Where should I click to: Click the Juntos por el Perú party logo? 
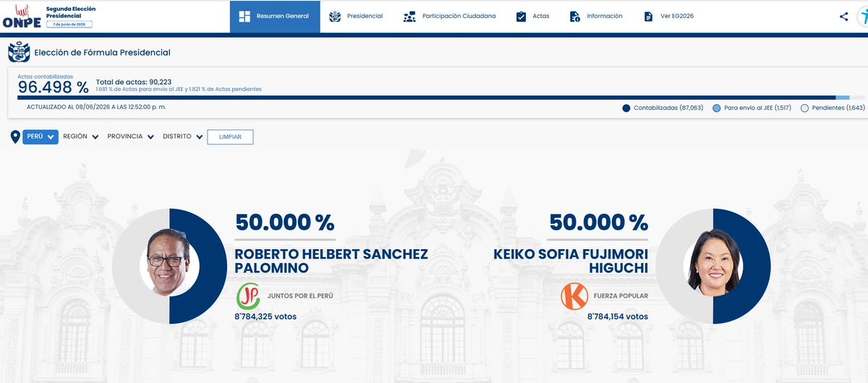pos(248,296)
